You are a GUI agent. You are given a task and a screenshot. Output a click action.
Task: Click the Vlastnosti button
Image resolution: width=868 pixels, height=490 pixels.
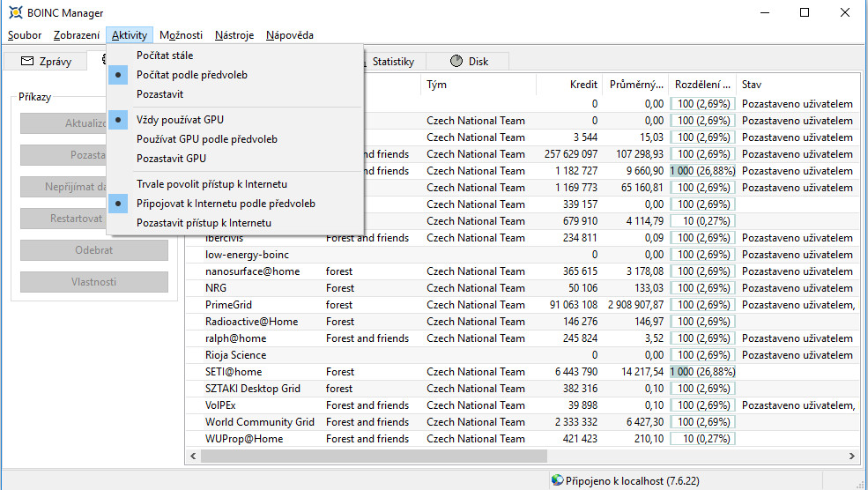[94, 282]
